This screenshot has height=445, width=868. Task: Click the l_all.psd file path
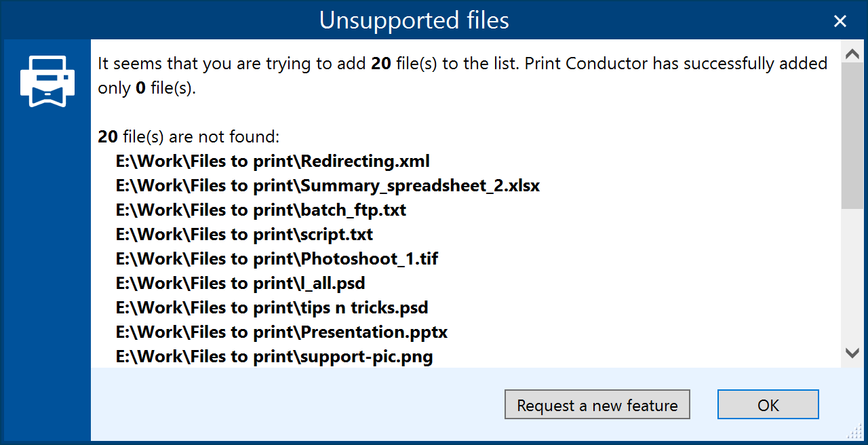tap(241, 284)
